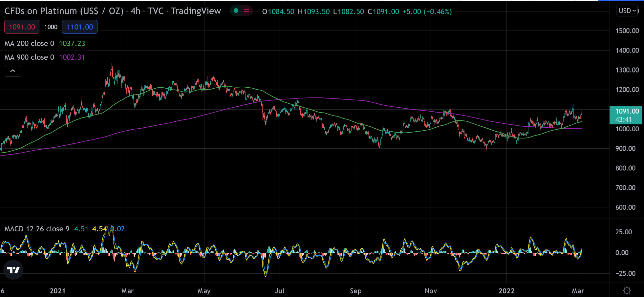Click the blue buy price 1101.00 button
The image size is (644, 297).
(80, 27)
